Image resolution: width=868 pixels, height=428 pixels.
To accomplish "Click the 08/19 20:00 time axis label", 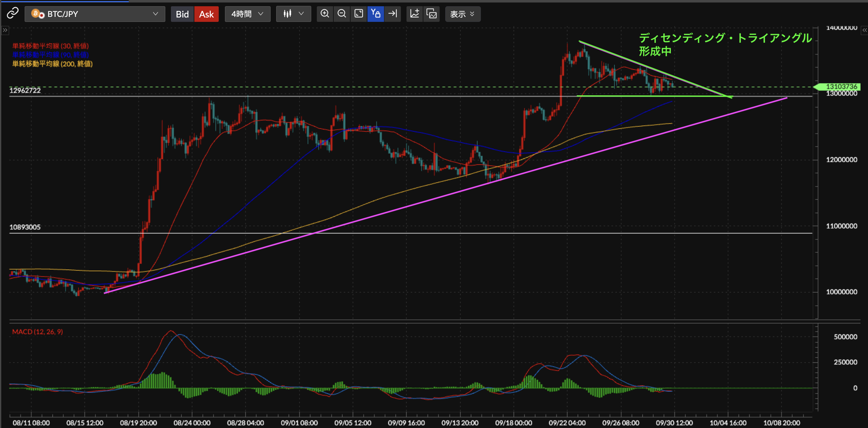I will click(138, 423).
